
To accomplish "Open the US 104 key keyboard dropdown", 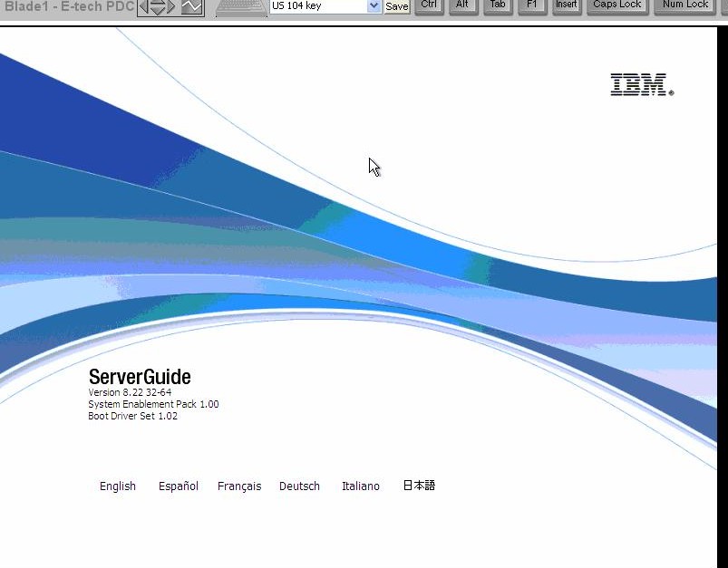I will 325,6.
